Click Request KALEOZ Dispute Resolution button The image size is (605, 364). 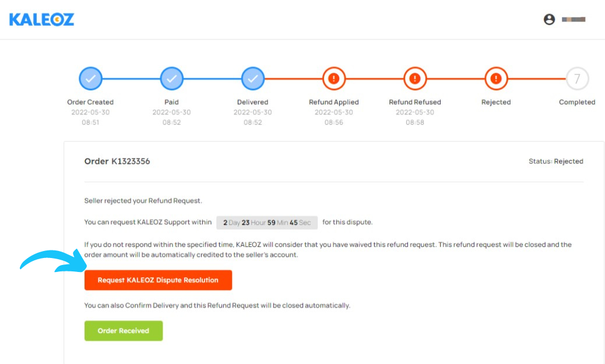coord(158,280)
